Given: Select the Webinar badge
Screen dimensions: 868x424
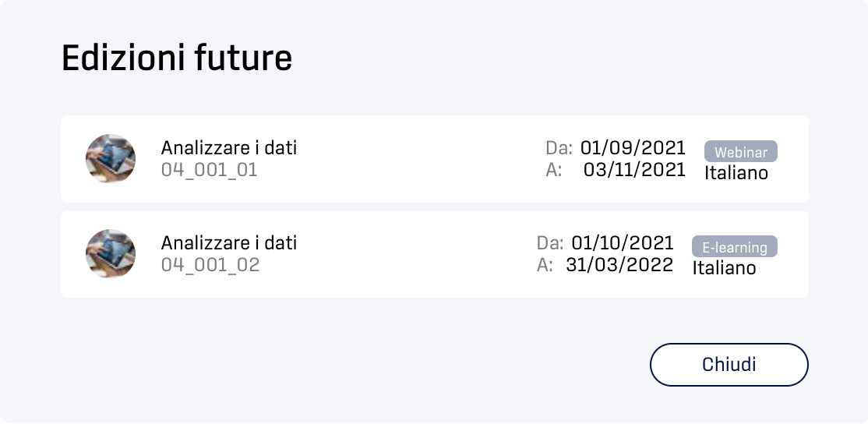Looking at the screenshot, I should click(x=741, y=152).
